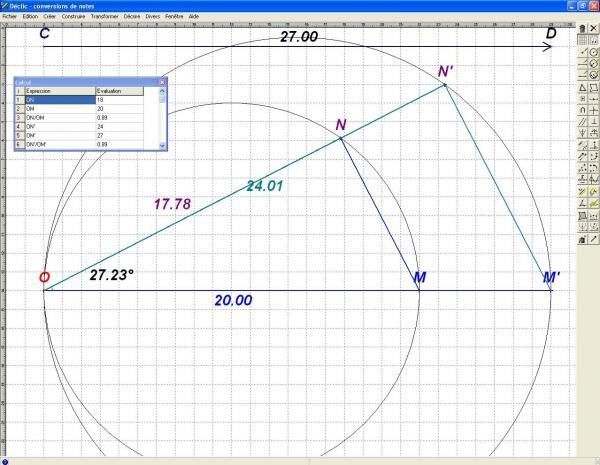The image size is (600, 465).
Task: Open the Divers menu
Action: point(153,16)
